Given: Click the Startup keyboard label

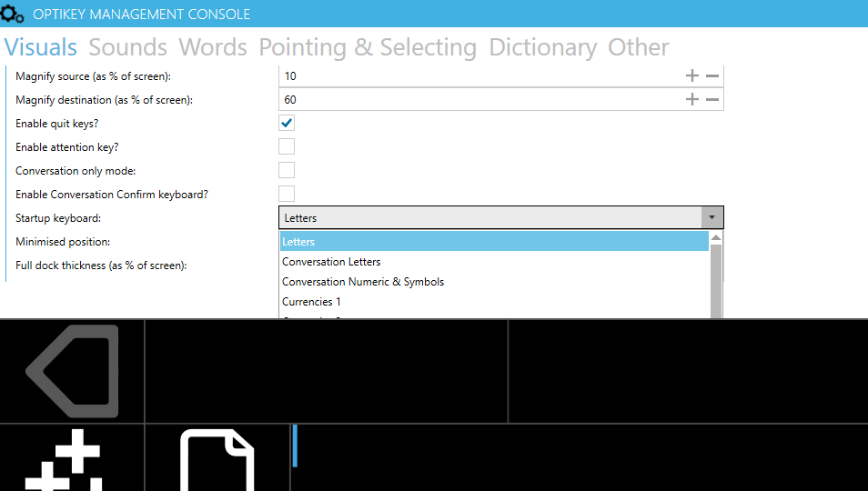Looking at the screenshot, I should point(58,218).
